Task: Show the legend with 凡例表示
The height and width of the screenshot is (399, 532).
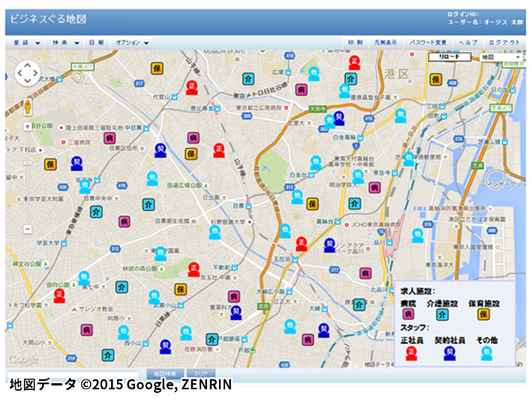Action: [386, 43]
